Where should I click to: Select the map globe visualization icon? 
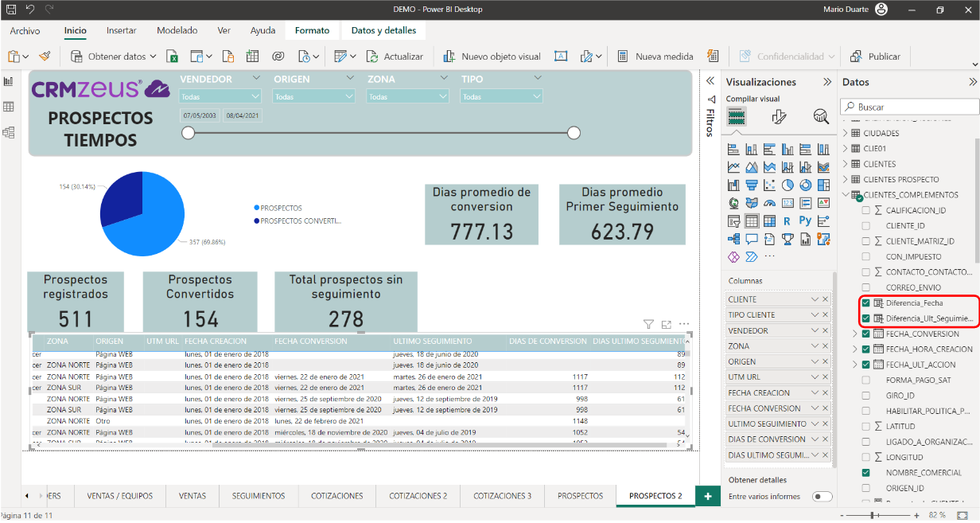click(x=733, y=203)
